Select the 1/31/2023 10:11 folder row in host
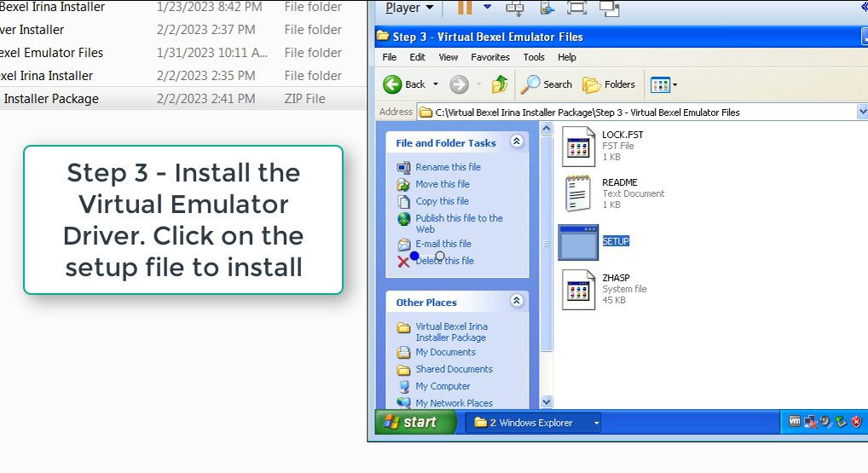The image size is (868, 473). coord(182,53)
